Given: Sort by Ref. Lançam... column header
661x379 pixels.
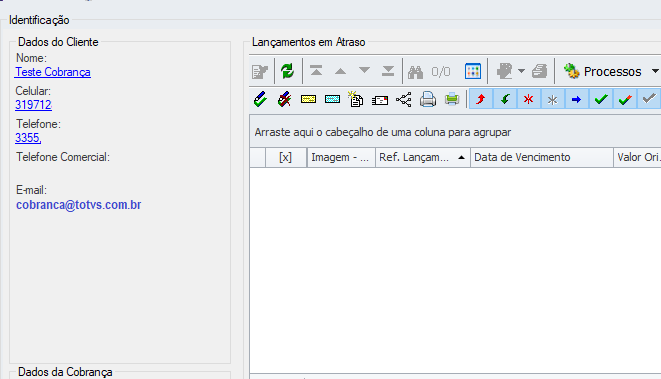Looking at the screenshot, I should point(423,157).
